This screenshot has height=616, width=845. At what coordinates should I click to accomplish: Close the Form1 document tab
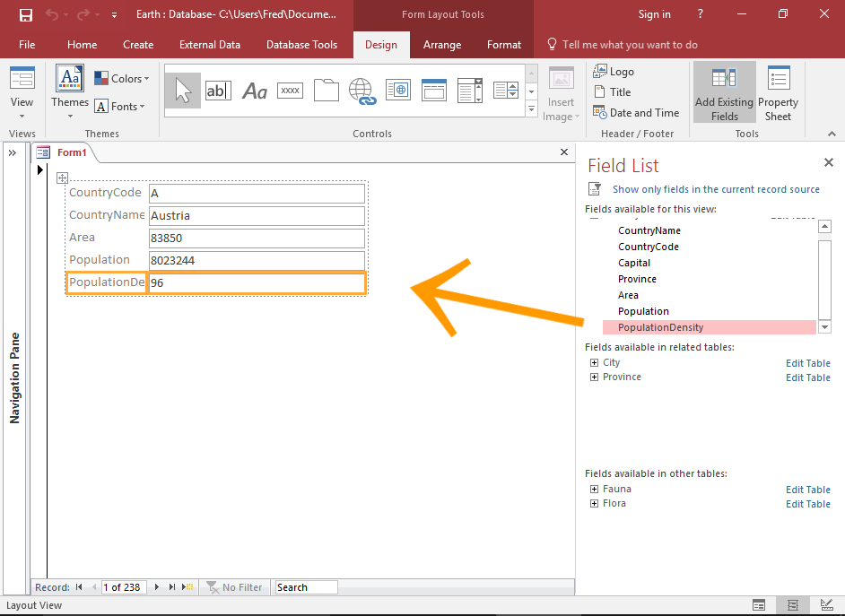click(564, 152)
